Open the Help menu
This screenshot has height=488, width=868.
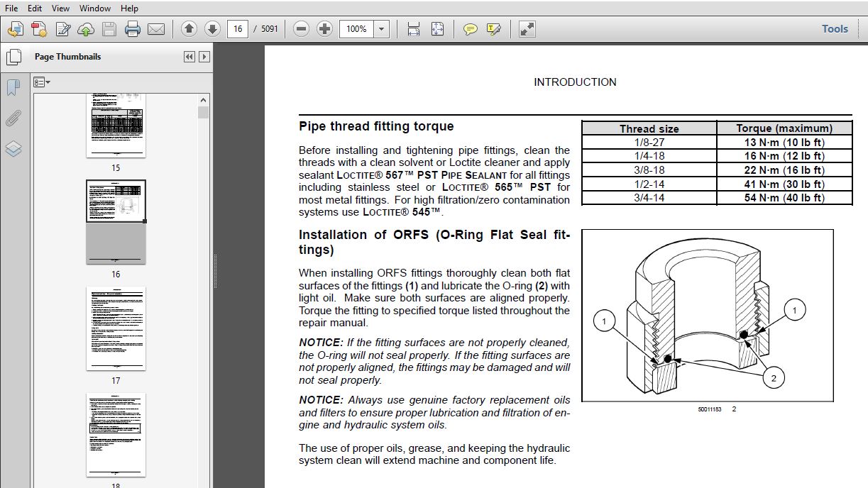pos(129,8)
